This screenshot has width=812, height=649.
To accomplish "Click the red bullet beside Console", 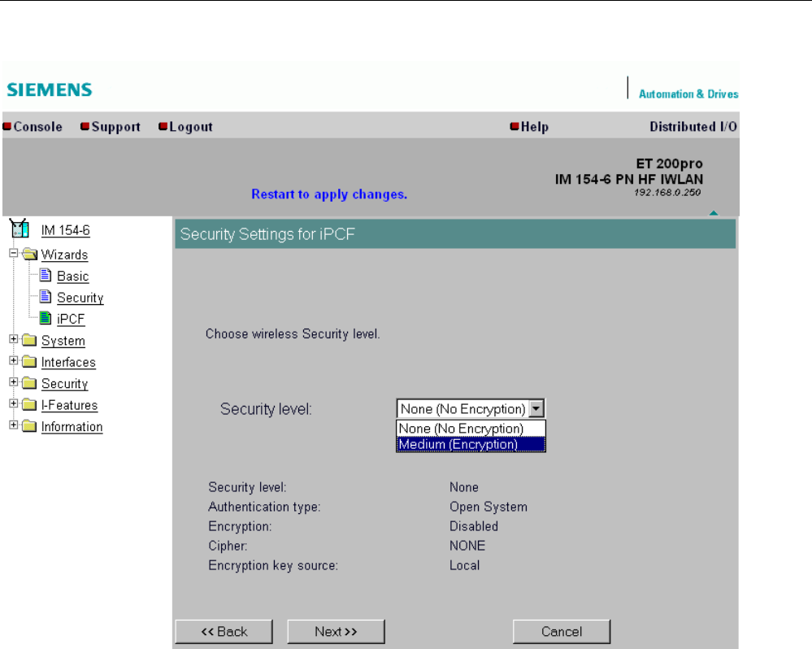I will pos(7,126).
